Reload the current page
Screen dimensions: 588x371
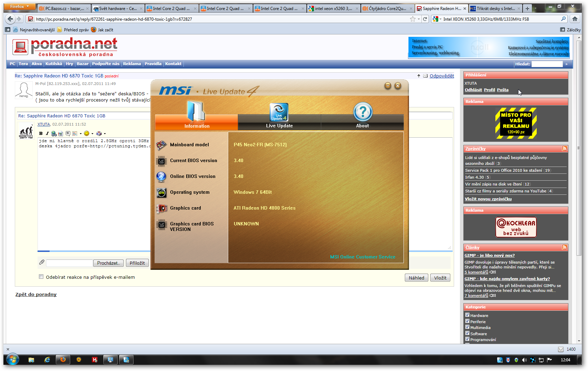pos(425,19)
